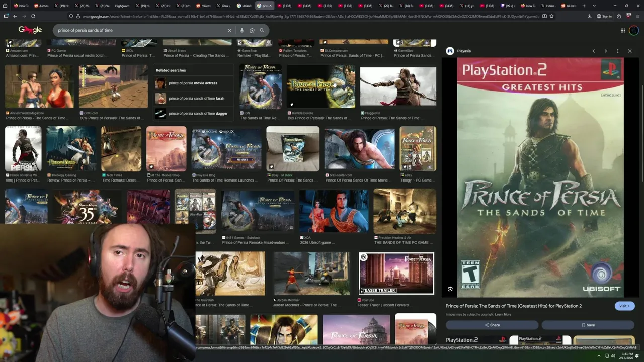The image size is (644, 362).
Task: Open the GOG.com 80% Prince of Persia image
Action: pyautogui.click(x=113, y=86)
